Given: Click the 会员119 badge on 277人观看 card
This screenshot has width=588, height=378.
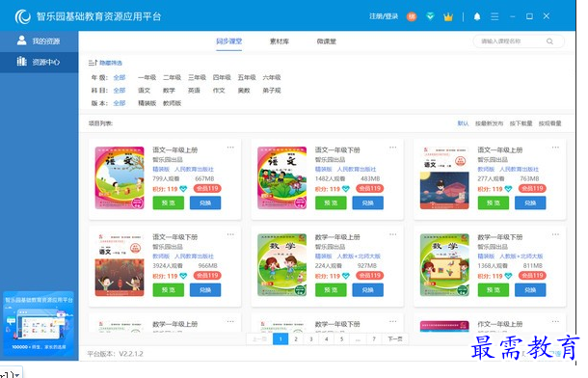Looking at the screenshot, I should (x=532, y=189).
